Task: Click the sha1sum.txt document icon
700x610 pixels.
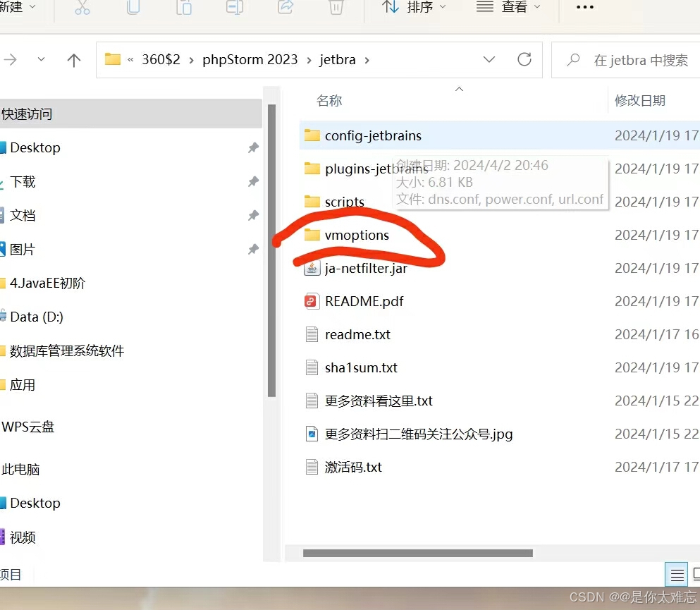Action: tap(312, 367)
